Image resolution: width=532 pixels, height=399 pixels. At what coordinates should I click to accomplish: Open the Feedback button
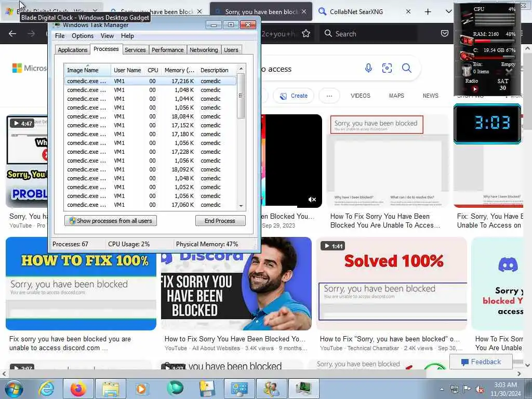tap(481, 362)
